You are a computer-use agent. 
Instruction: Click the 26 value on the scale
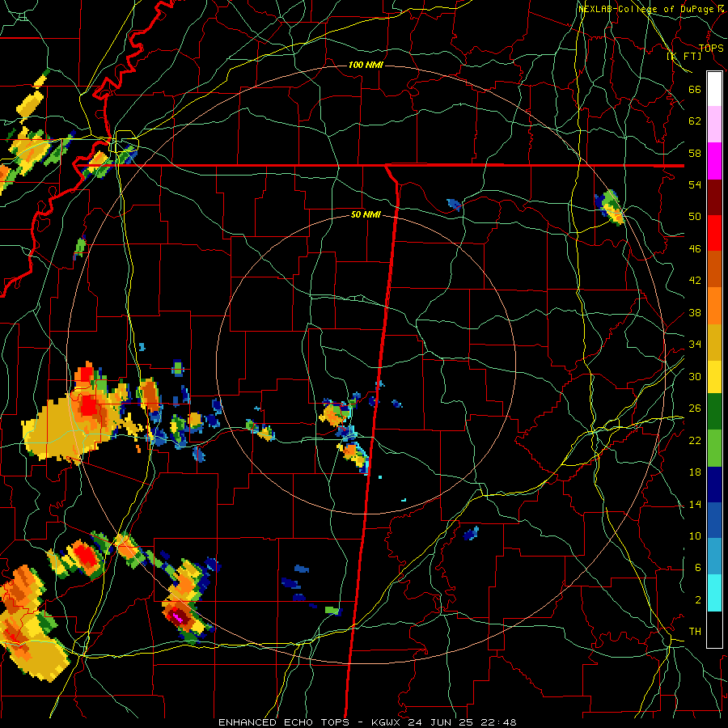(x=695, y=408)
